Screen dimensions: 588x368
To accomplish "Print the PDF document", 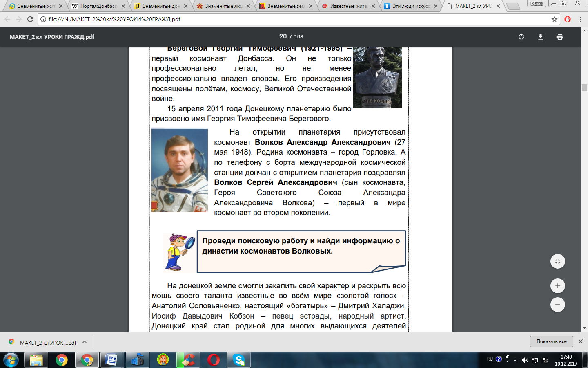I will (x=560, y=37).
